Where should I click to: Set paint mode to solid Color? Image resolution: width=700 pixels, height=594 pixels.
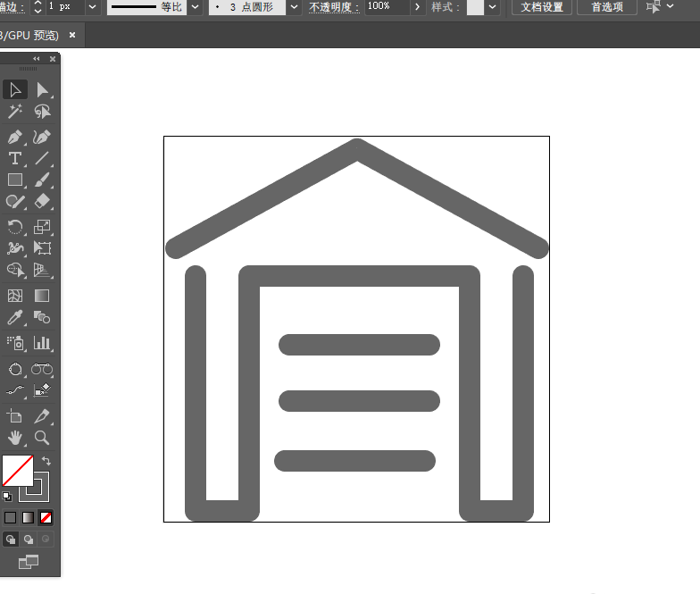11,518
